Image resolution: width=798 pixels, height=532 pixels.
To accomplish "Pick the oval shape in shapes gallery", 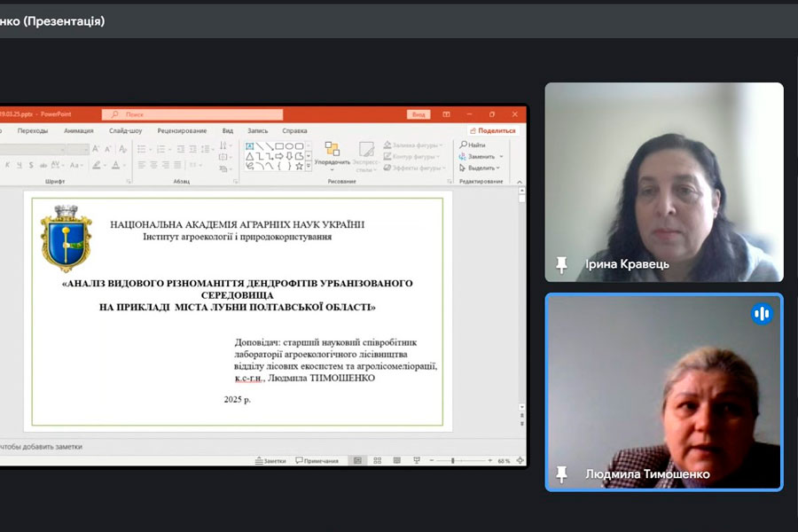I will pyautogui.click(x=289, y=146).
